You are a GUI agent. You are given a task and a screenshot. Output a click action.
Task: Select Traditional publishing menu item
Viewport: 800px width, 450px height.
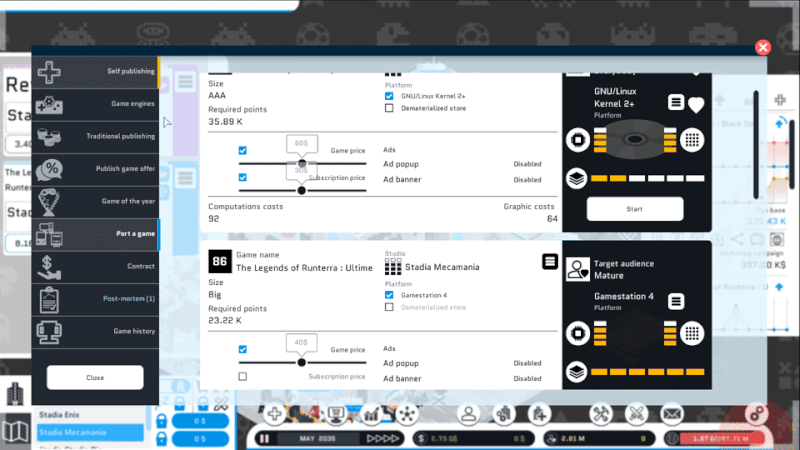[95, 137]
